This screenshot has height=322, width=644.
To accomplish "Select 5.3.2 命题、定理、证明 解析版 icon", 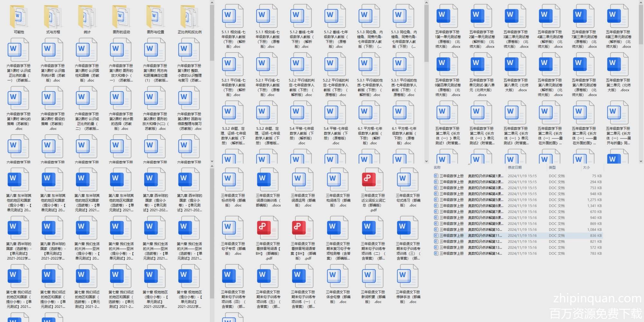I will (233, 112).
